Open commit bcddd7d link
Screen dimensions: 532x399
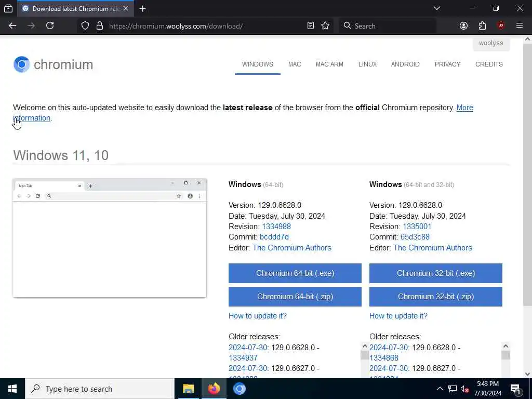[274, 237]
